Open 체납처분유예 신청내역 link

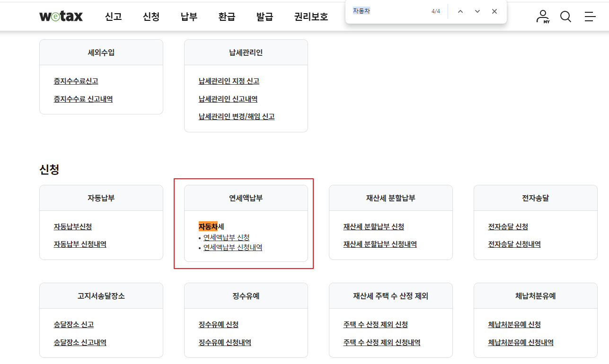point(521,342)
